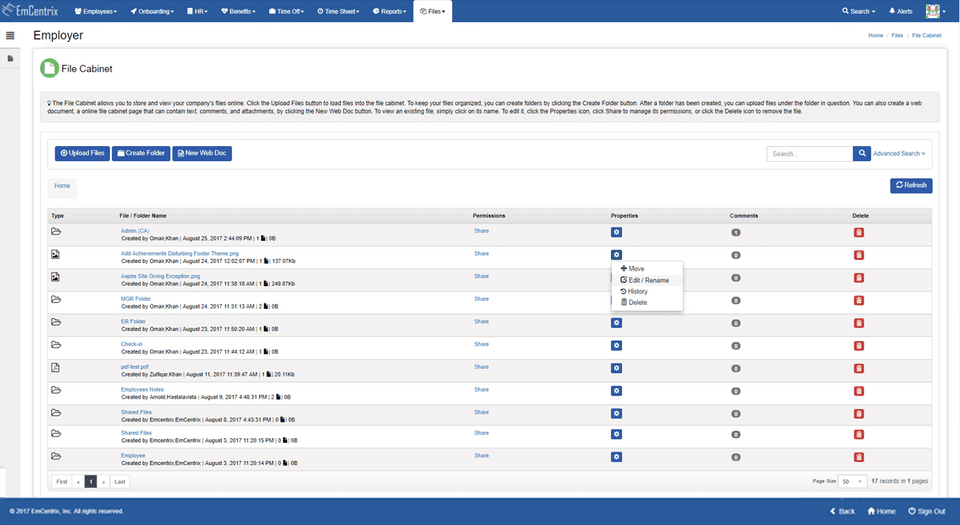Toggle the hamburger sidebar menu
Image resolution: width=960 pixels, height=525 pixels.
click(x=10, y=35)
